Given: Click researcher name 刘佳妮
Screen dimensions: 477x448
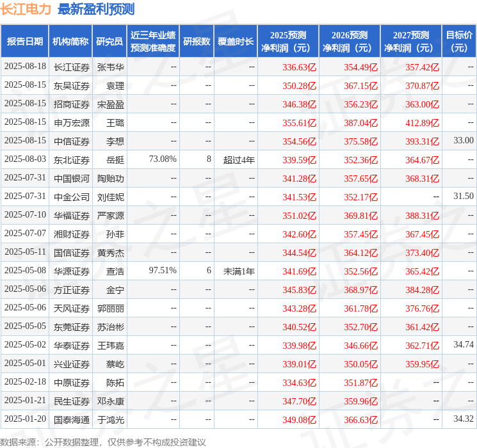Looking at the screenshot, I should (x=111, y=197).
